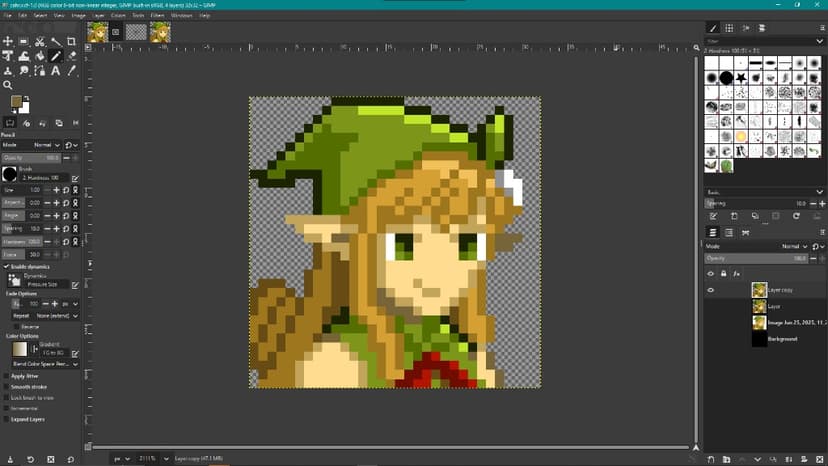Viewport: 828px width, 466px height.
Task: Select the Background layer
Action: 783,339
